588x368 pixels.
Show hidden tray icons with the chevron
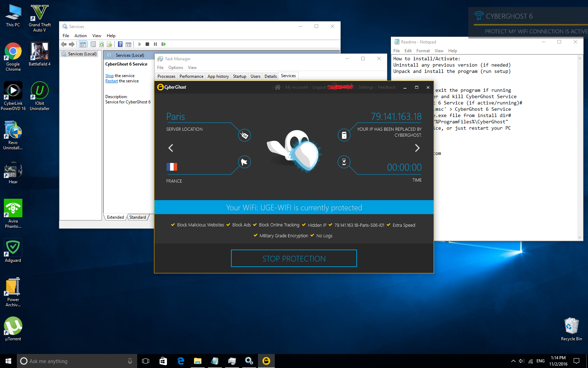(513, 361)
